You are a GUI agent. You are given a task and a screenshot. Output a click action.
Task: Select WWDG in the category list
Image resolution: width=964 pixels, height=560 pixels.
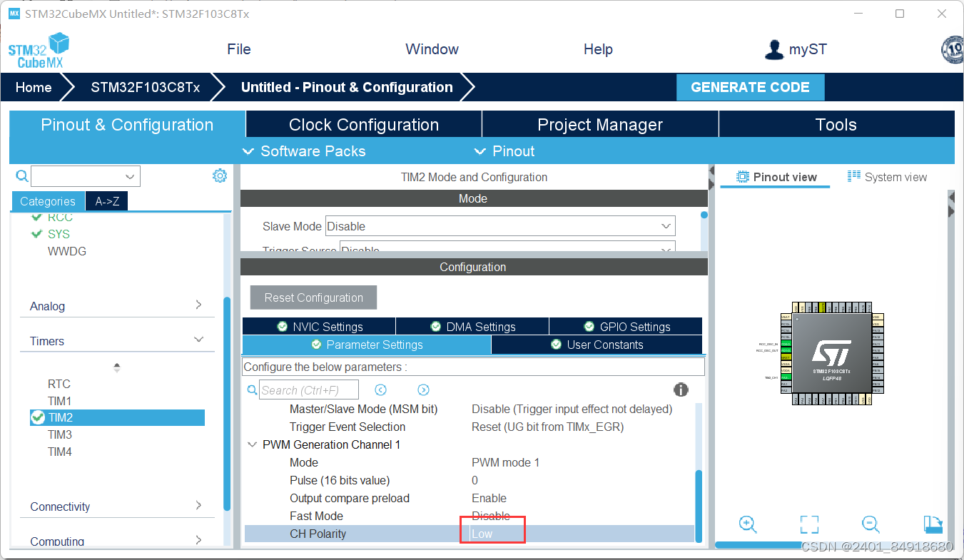click(67, 251)
